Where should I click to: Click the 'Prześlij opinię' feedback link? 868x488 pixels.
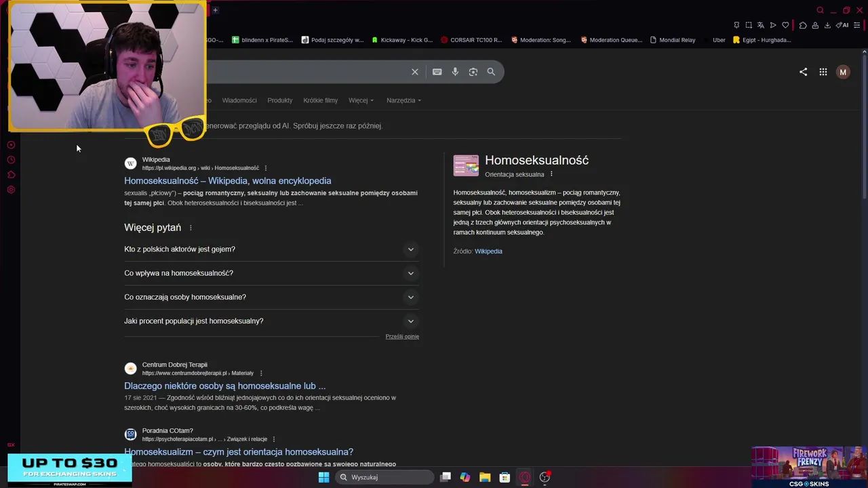click(402, 337)
